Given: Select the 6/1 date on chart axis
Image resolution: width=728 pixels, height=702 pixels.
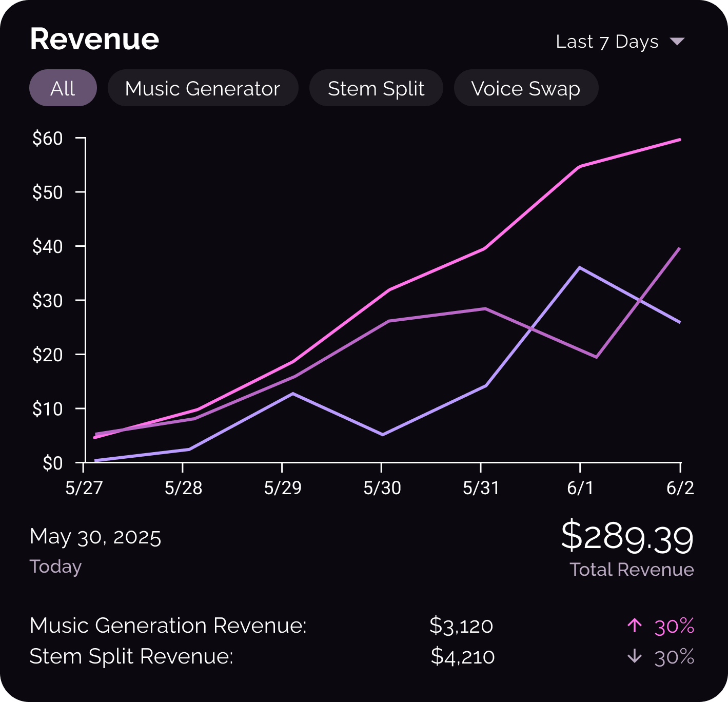Looking at the screenshot, I should [580, 488].
